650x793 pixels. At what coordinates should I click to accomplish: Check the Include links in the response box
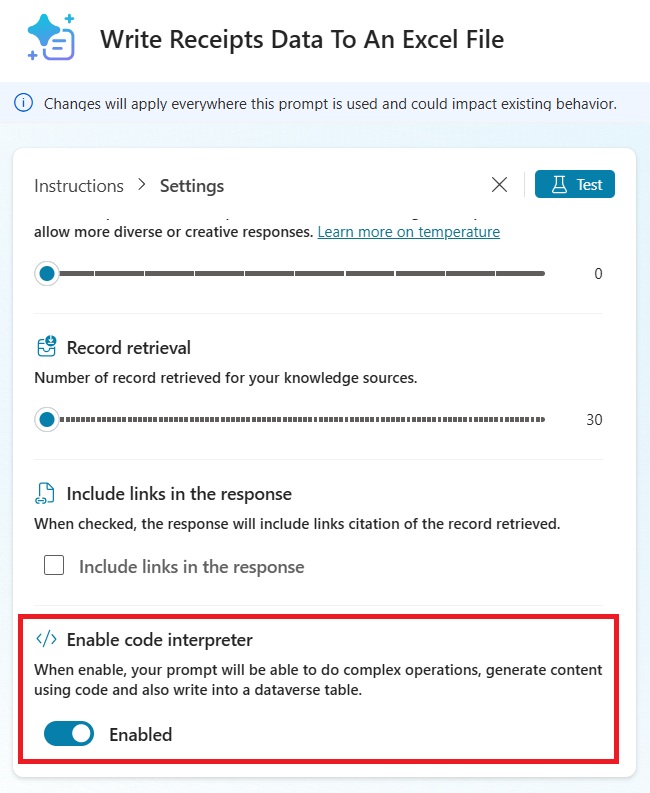pos(54,566)
